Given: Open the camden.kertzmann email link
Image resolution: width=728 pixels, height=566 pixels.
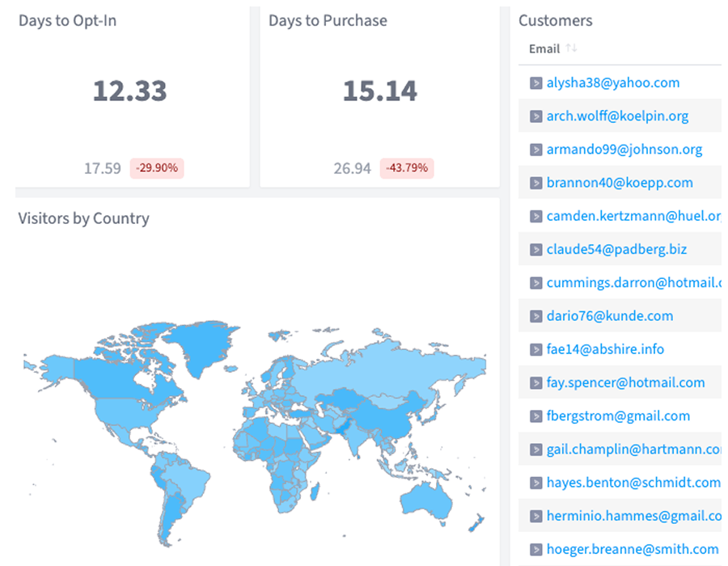Looking at the screenshot, I should click(633, 216).
